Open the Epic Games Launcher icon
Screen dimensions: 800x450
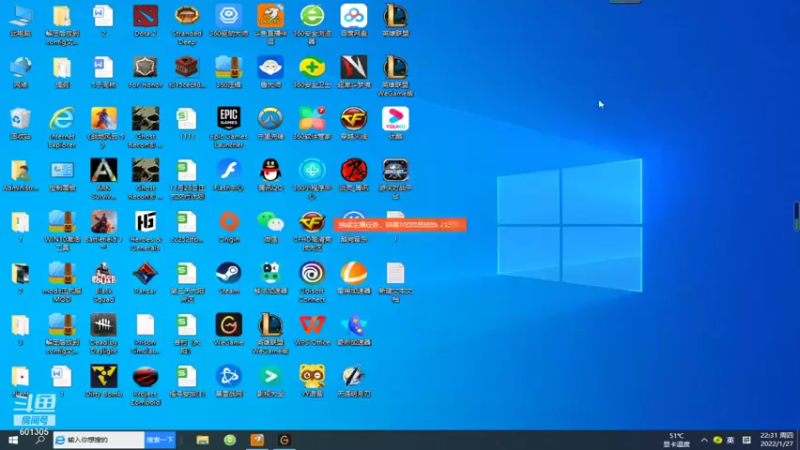(229, 119)
